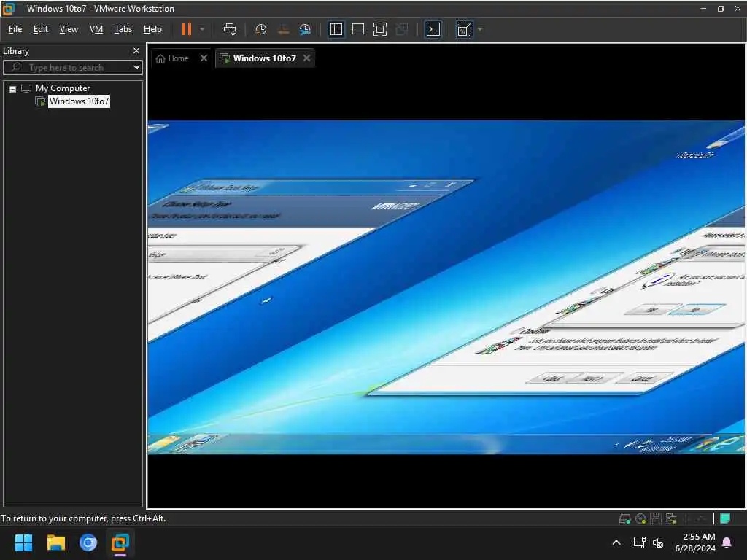Open notifications bell icon
This screenshot has height=560, width=747.
[x=727, y=542]
